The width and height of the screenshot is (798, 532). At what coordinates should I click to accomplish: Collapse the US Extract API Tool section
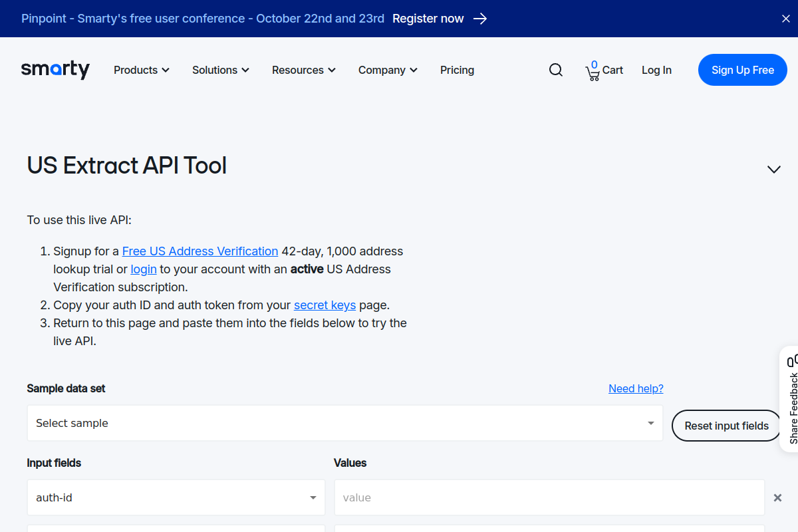click(x=773, y=169)
